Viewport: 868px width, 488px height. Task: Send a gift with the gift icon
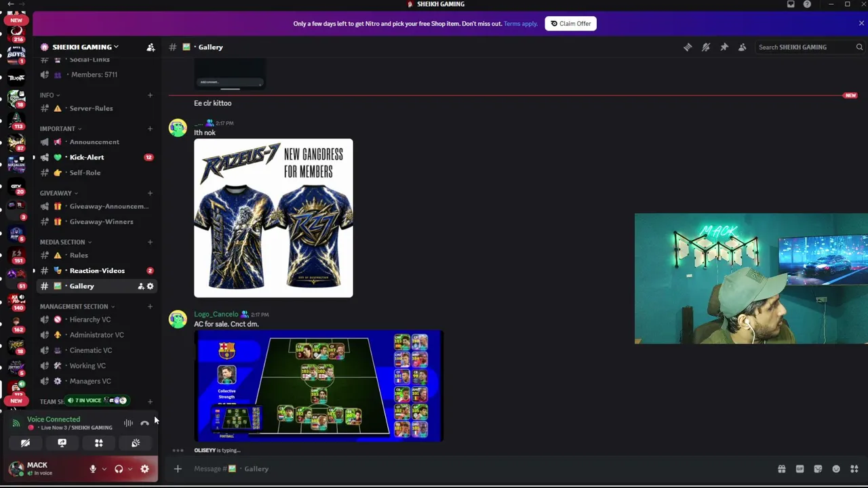coord(782,469)
